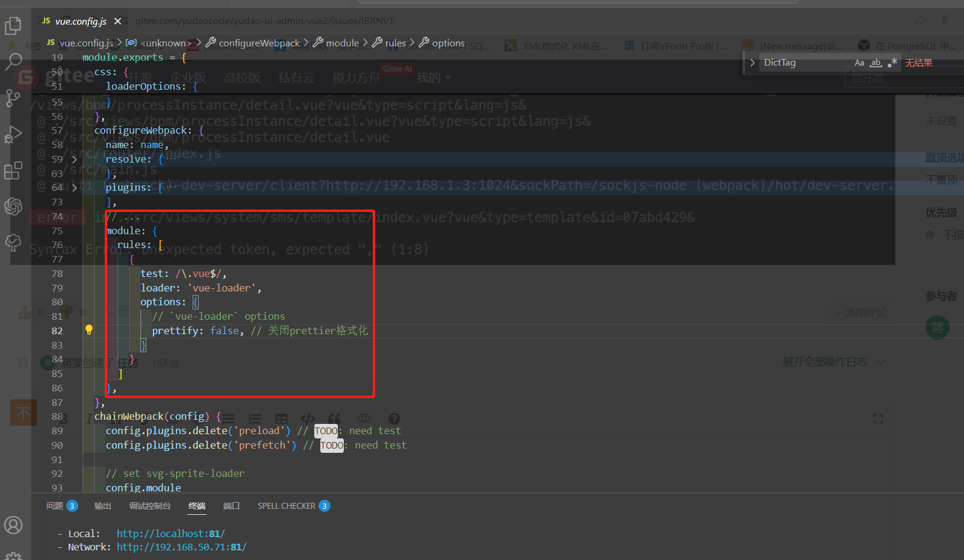Switch to the 调试控制台 panel tab

pos(150,506)
